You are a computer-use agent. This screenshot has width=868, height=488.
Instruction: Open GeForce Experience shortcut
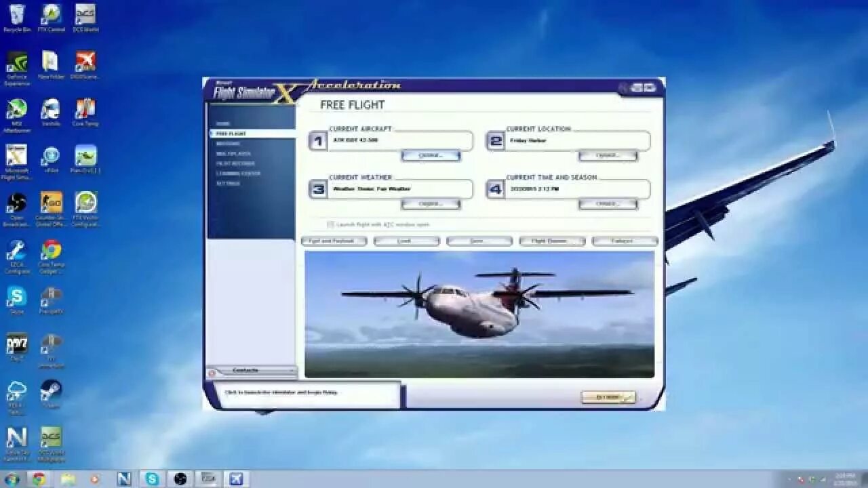tap(17, 68)
